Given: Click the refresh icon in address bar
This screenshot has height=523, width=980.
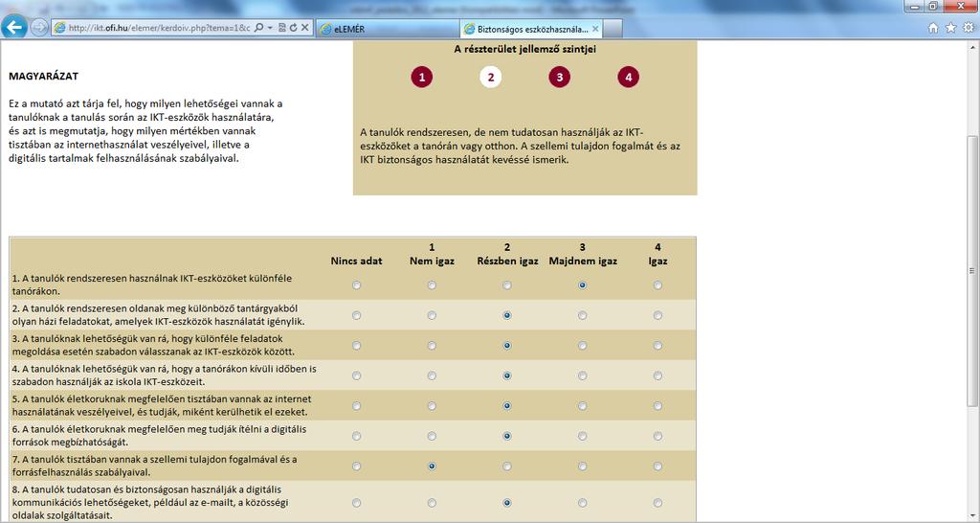Looking at the screenshot, I should click(x=293, y=28).
